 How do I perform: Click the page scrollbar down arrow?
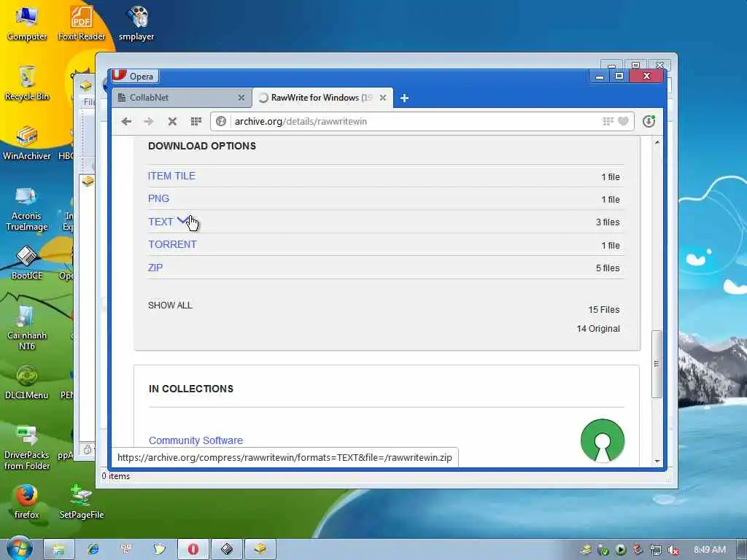click(x=657, y=461)
